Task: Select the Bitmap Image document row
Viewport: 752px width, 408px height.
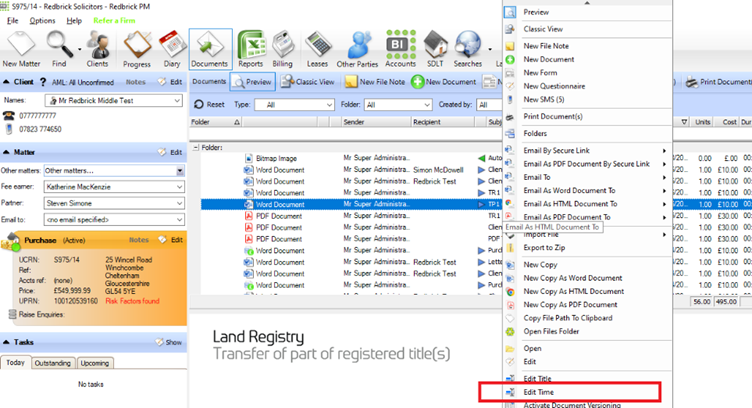Action: tap(278, 158)
